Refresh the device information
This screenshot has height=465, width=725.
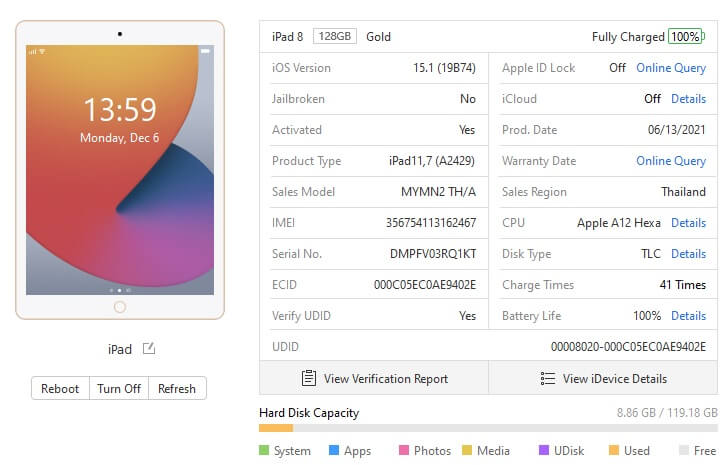[x=177, y=389]
